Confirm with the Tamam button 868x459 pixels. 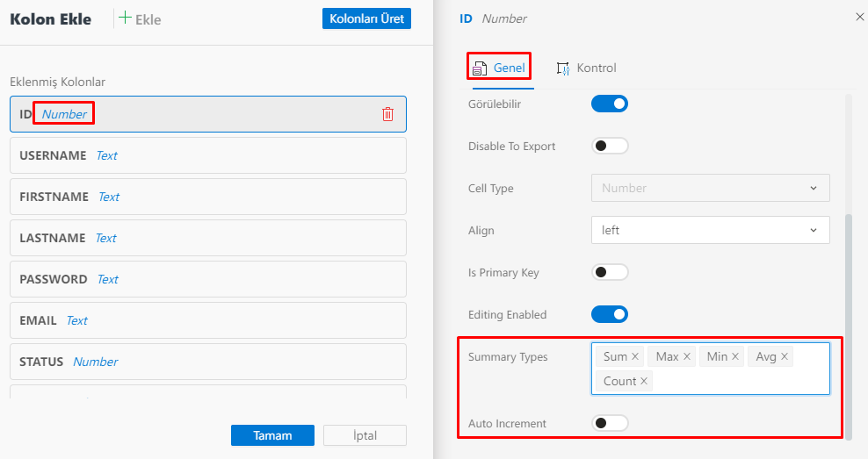[x=272, y=435]
